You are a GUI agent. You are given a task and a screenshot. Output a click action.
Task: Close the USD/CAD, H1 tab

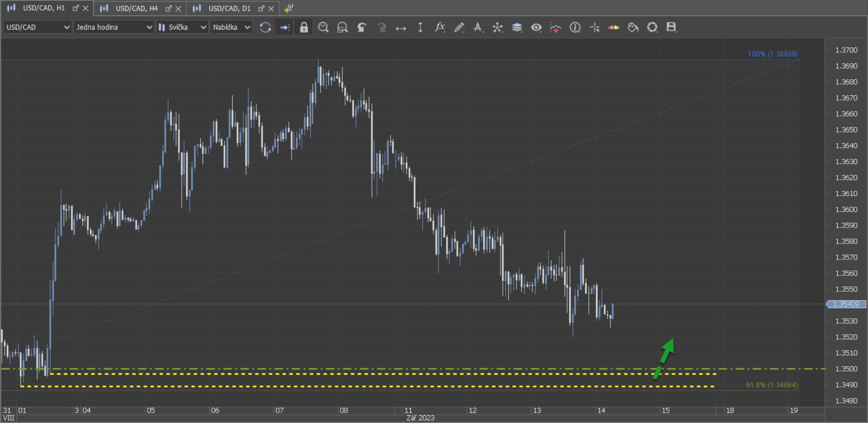[x=86, y=8]
